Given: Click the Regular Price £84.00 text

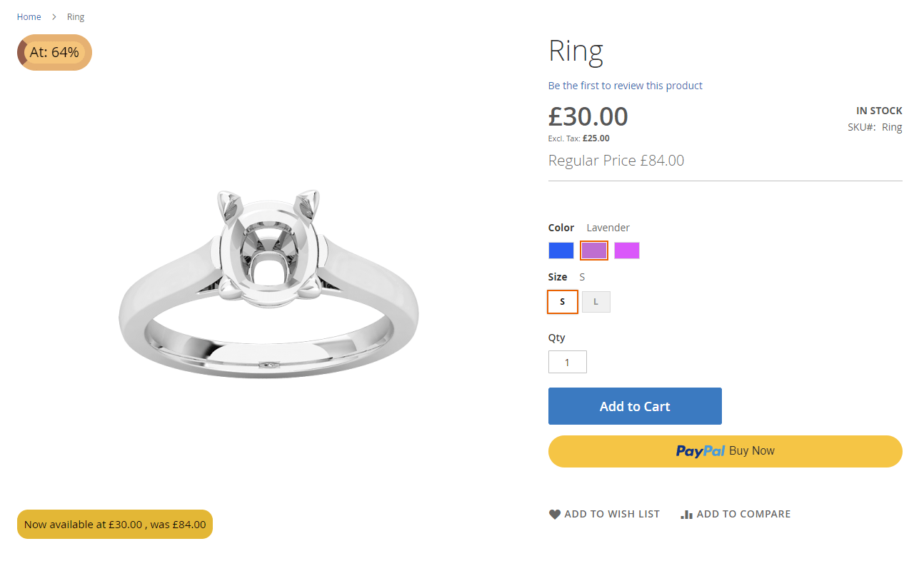Looking at the screenshot, I should click(616, 161).
